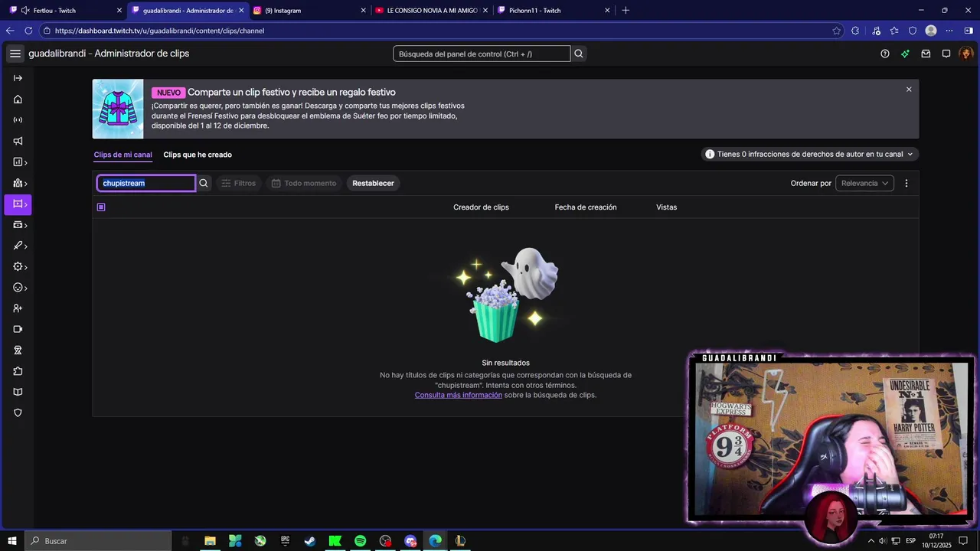980x551 pixels.
Task: Click the hourglass-shaped sidebar icon
Action: tap(18, 350)
